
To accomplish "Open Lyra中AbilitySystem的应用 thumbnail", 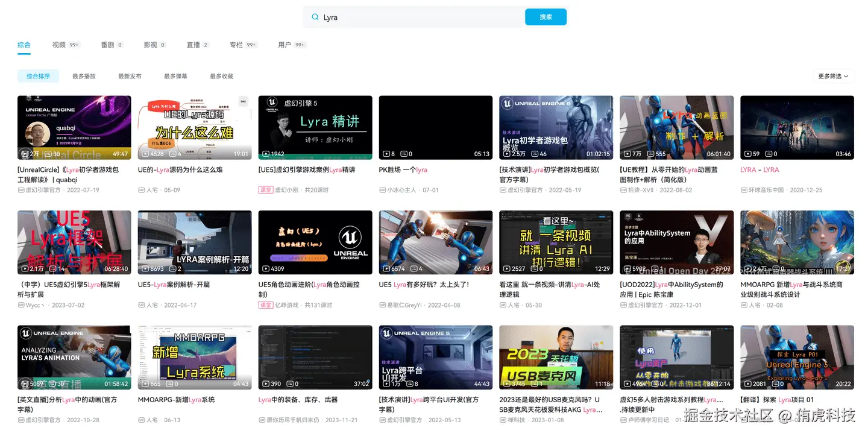I will click(x=677, y=242).
